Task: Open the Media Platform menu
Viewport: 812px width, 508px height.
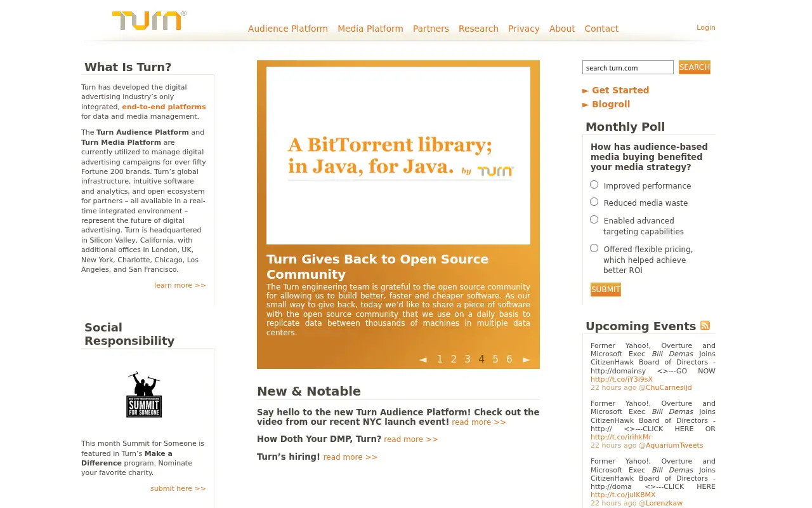Action: [370, 29]
